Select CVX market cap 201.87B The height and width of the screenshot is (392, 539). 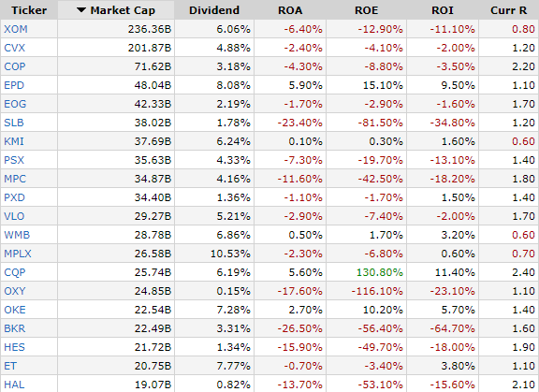[150, 48]
